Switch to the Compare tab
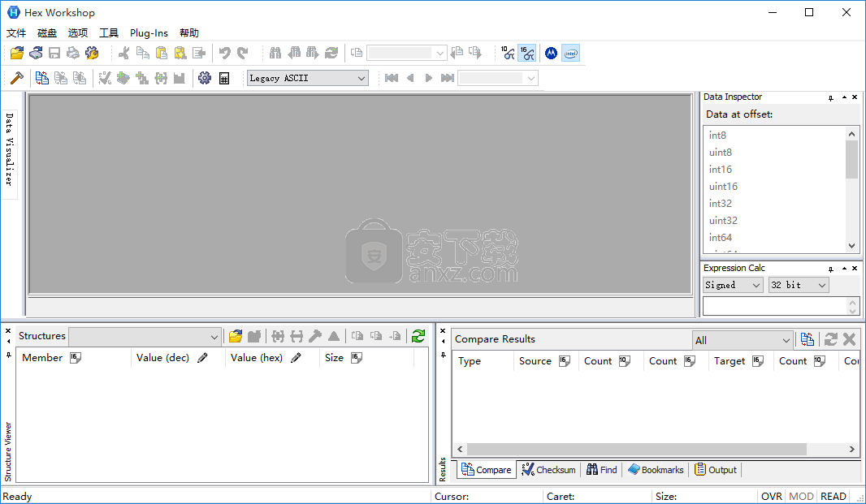The image size is (866, 504). [487, 470]
